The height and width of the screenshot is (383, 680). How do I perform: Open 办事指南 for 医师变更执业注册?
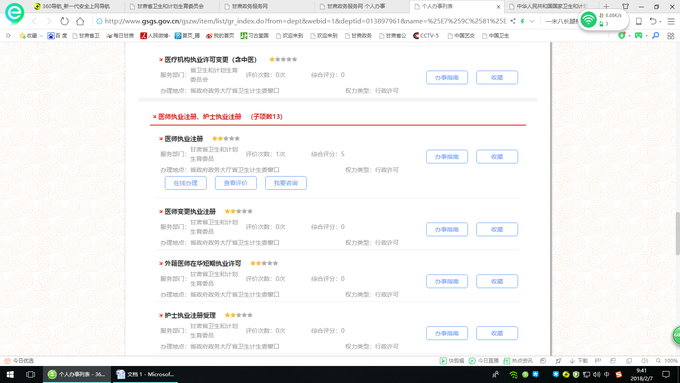447,229
